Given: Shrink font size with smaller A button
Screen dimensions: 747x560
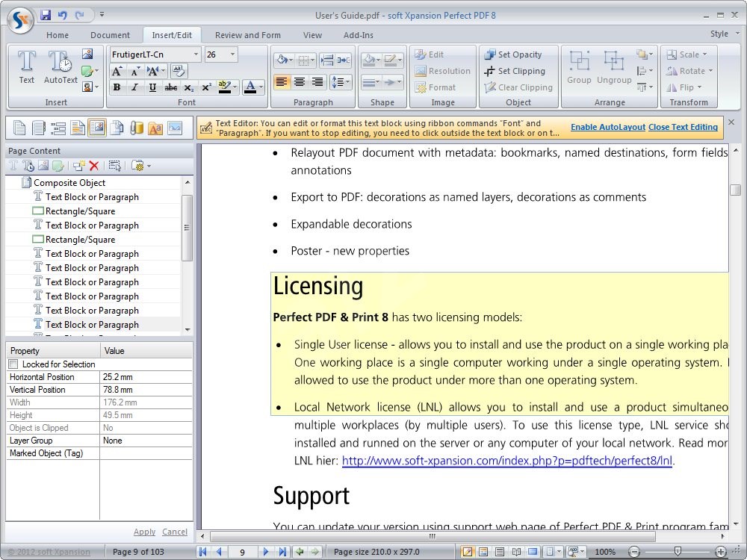Looking at the screenshot, I should (134, 72).
